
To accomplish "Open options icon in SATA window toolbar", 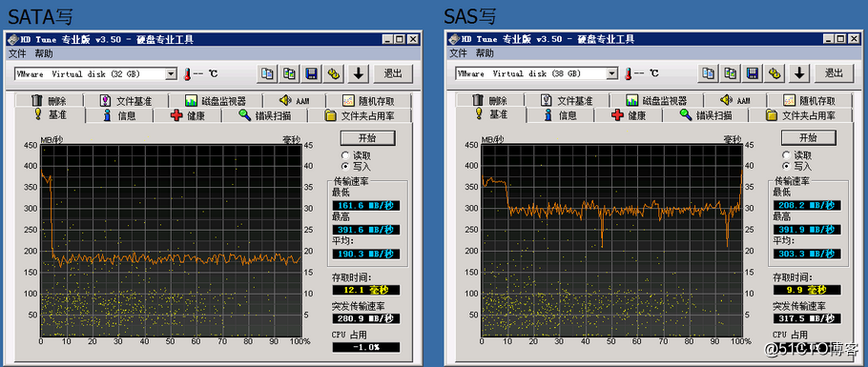I will pos(334,73).
